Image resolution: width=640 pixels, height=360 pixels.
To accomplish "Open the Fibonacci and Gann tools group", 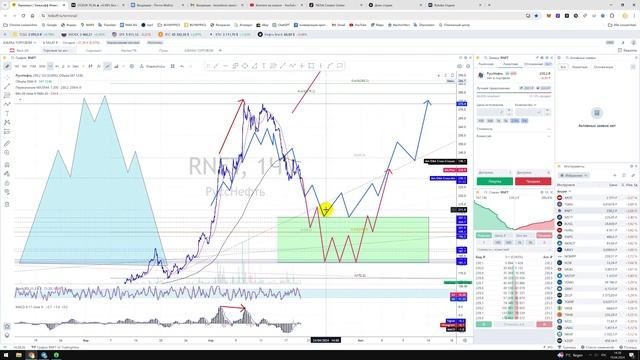I will 7,95.
